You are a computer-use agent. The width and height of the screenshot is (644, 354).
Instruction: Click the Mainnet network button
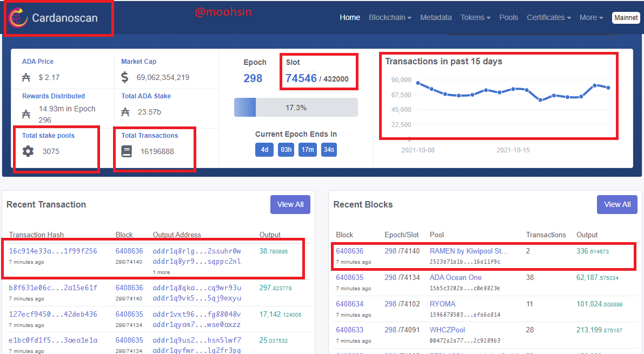click(x=626, y=18)
